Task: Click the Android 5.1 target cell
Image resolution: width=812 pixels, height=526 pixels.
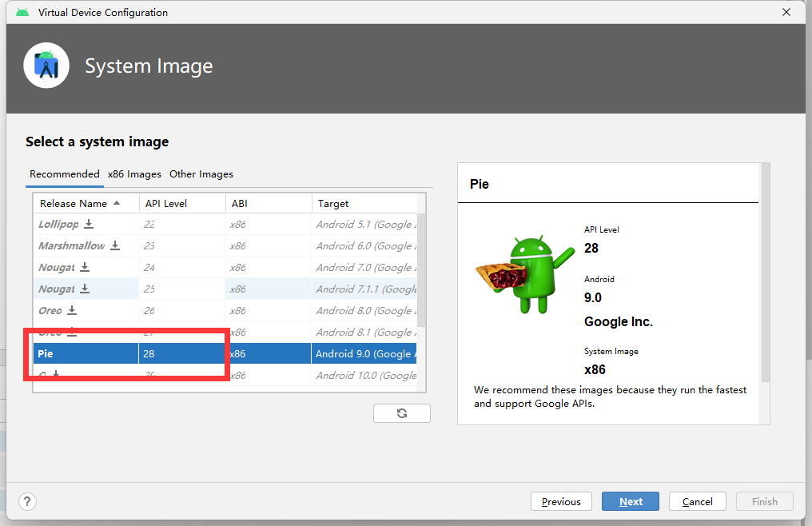Action: 364,224
